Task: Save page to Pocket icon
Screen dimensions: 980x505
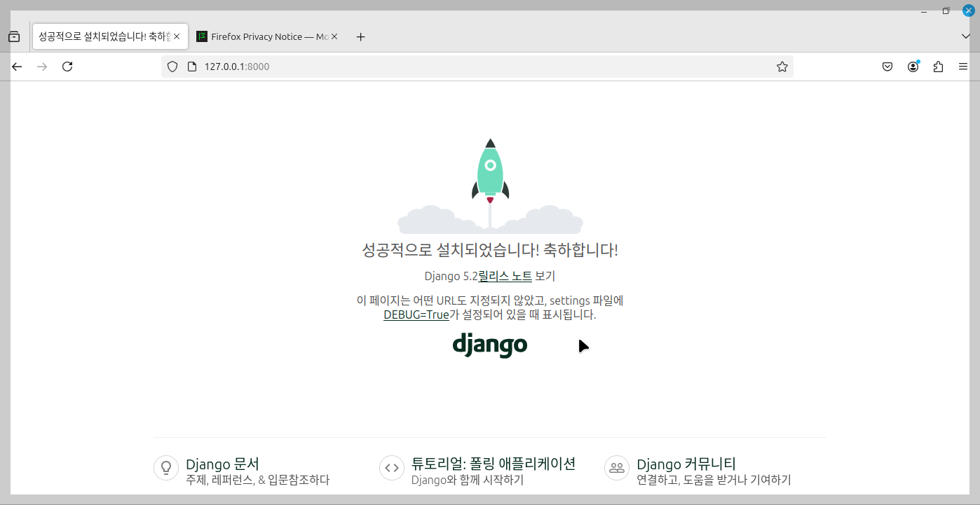Action: click(887, 67)
